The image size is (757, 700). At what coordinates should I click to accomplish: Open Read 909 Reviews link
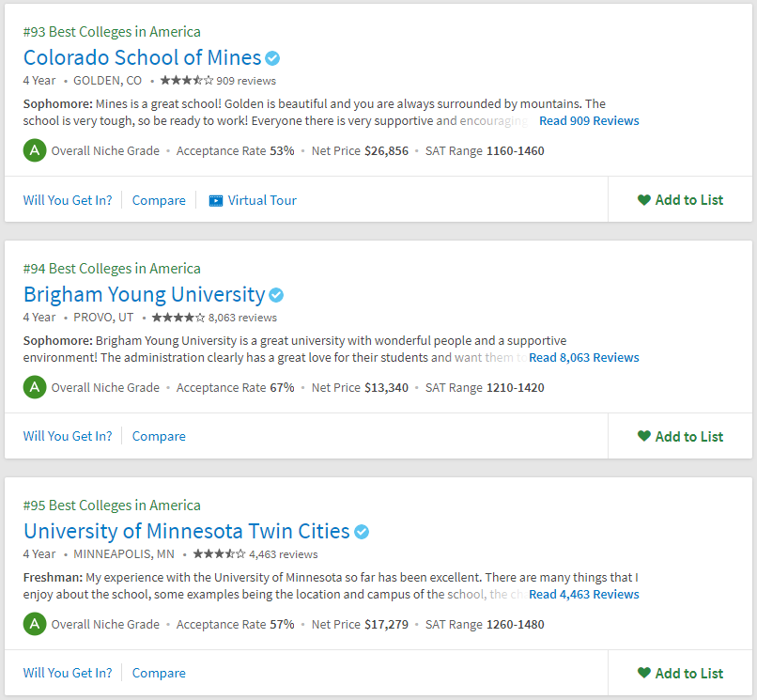(x=589, y=121)
